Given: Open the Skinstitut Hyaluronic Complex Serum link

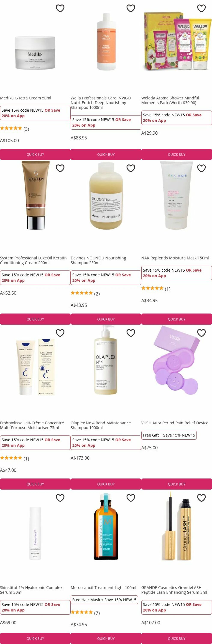Looking at the screenshot, I should click(31, 590).
